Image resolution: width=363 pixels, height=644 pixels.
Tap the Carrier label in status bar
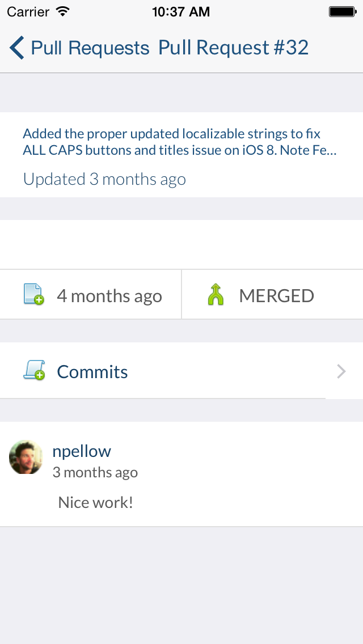28,11
